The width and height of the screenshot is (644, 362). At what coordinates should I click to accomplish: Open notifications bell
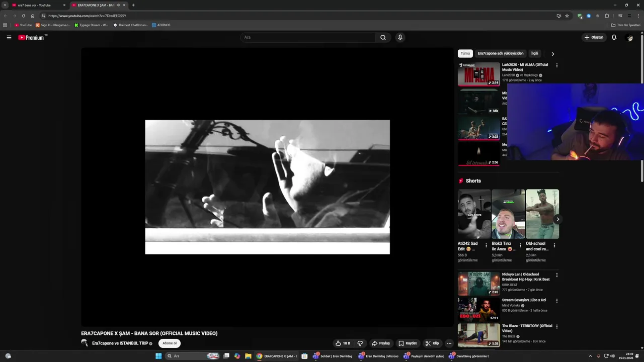(x=614, y=37)
